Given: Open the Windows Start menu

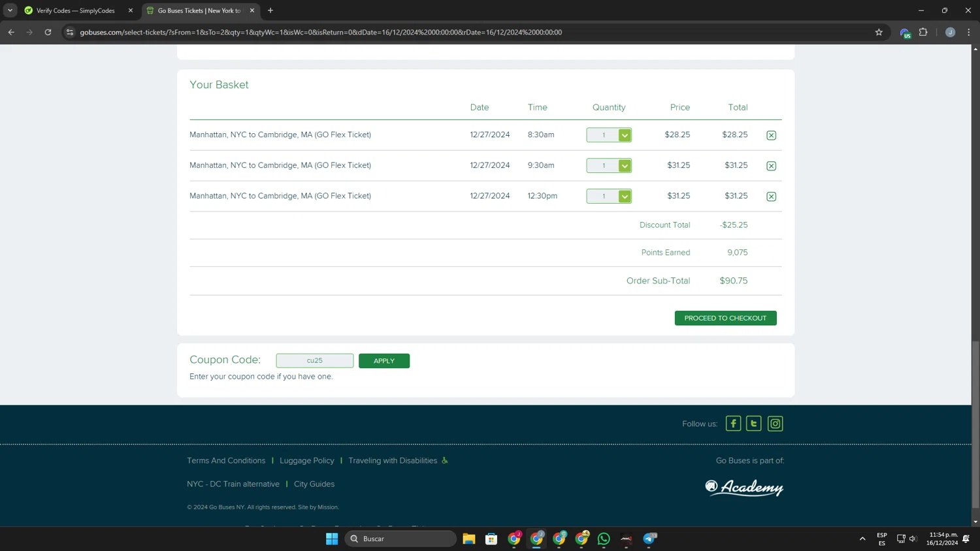Looking at the screenshot, I should coord(332,539).
